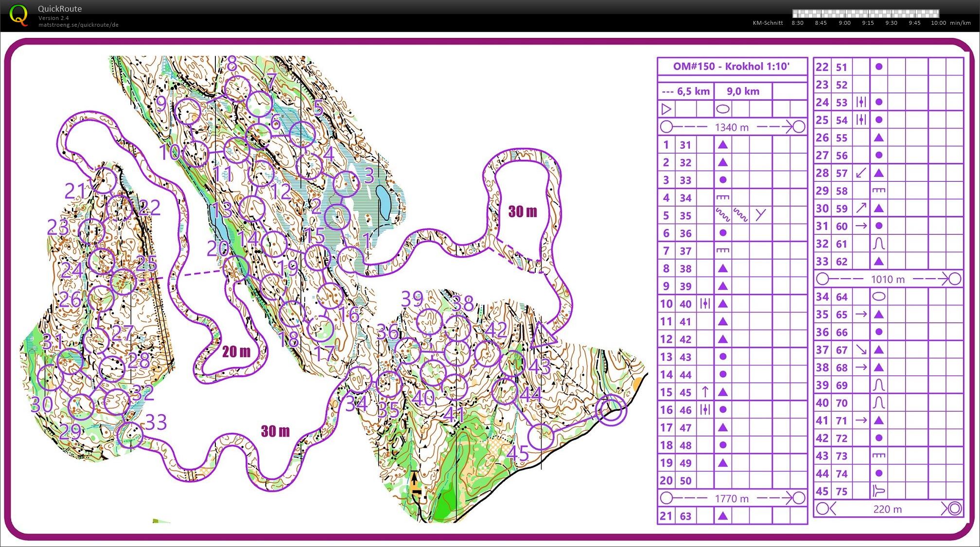
Task: Click the pace color scale bar
Action: pyautogui.click(x=866, y=14)
